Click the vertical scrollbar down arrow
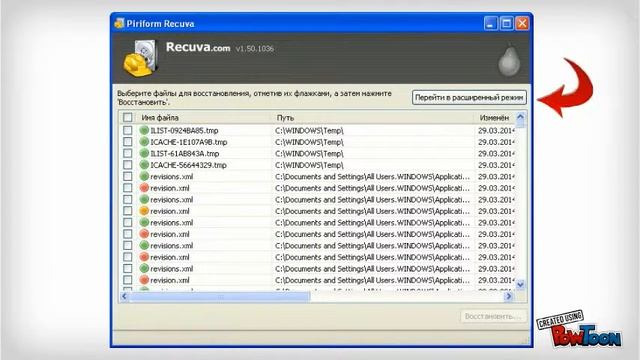Viewport: 640px width, 360px height. [x=520, y=285]
